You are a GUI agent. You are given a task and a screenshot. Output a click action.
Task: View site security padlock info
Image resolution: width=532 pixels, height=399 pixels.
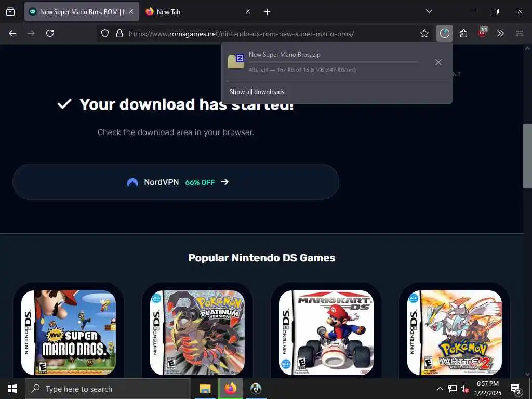pos(119,33)
